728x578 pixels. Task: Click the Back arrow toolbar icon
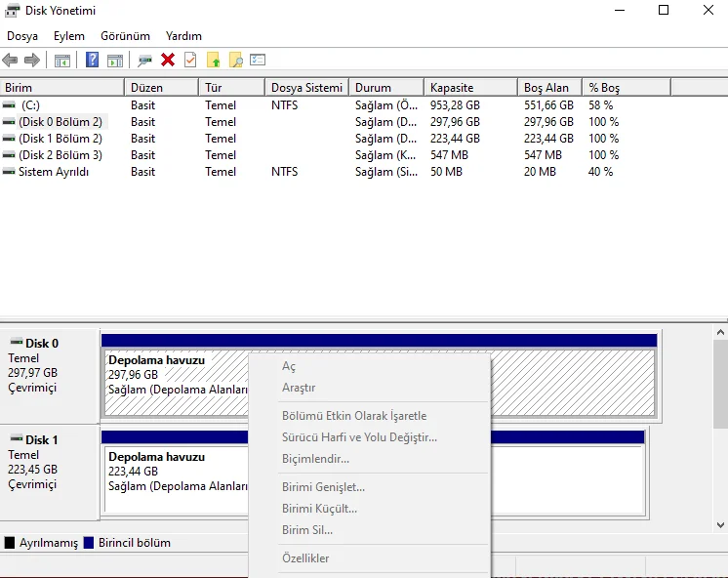(x=11, y=61)
